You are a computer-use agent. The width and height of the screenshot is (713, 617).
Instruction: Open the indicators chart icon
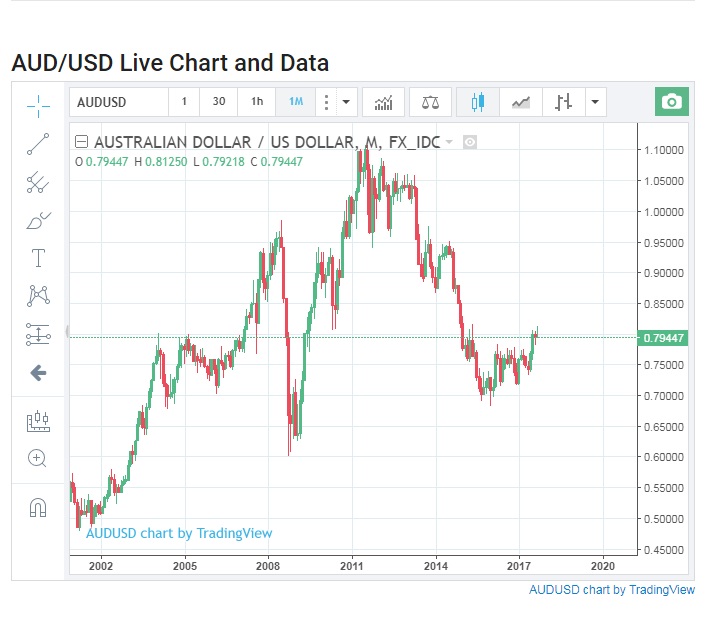coord(382,102)
